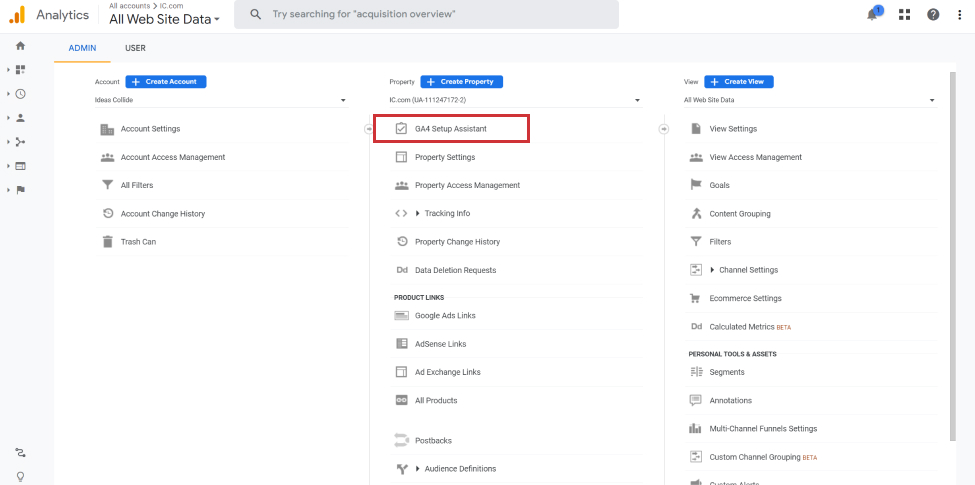Switch to the USER tab
Image resolution: width=975 pixels, height=485 pixels.
pyautogui.click(x=135, y=48)
